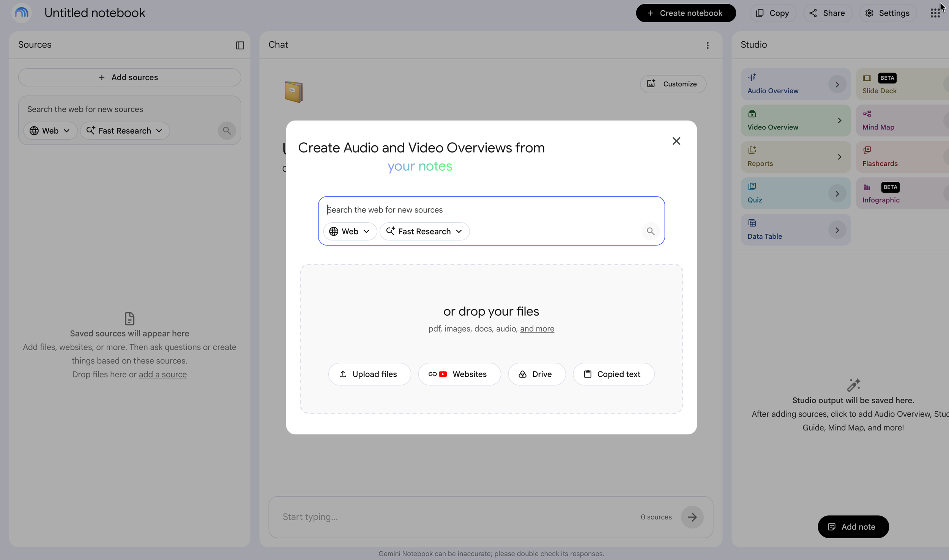Click the Copy button in the header
The image size is (949, 560).
772,13
